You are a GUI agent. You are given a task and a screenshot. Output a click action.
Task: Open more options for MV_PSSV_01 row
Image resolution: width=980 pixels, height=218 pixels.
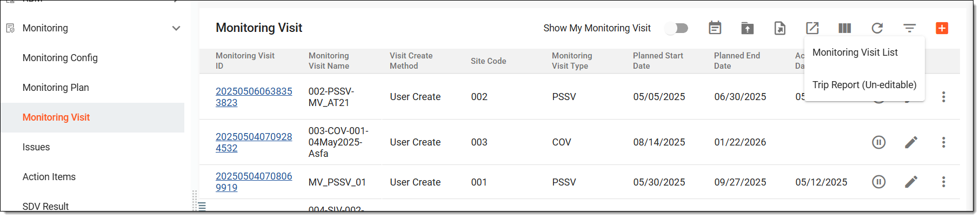944,182
